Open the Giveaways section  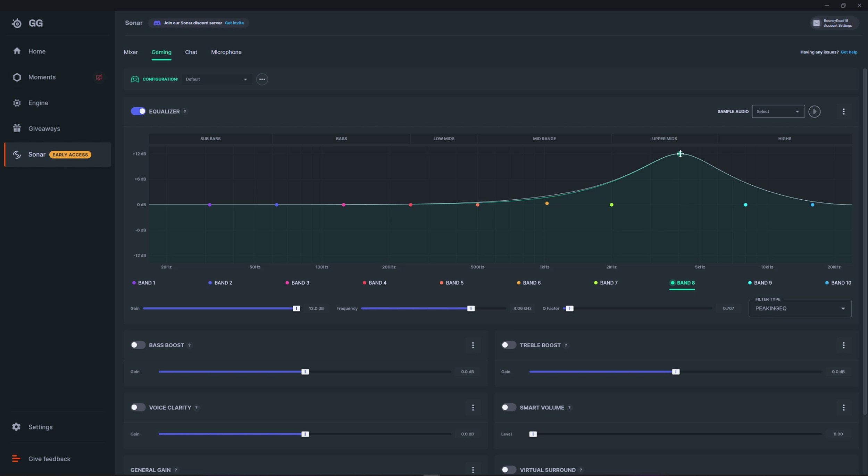click(44, 128)
